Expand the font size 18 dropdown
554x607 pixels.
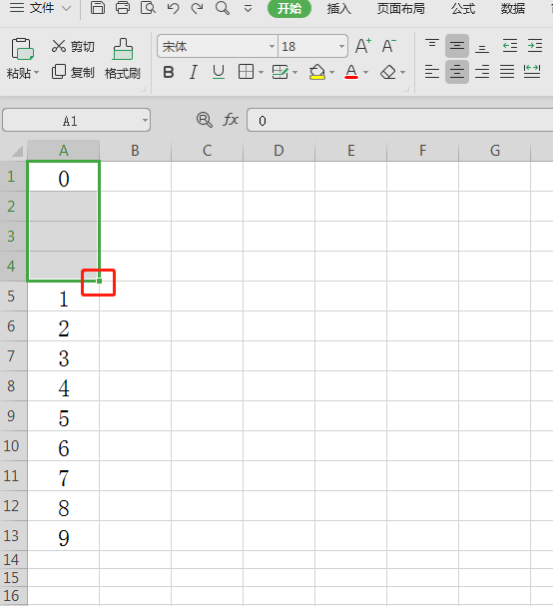click(x=341, y=46)
